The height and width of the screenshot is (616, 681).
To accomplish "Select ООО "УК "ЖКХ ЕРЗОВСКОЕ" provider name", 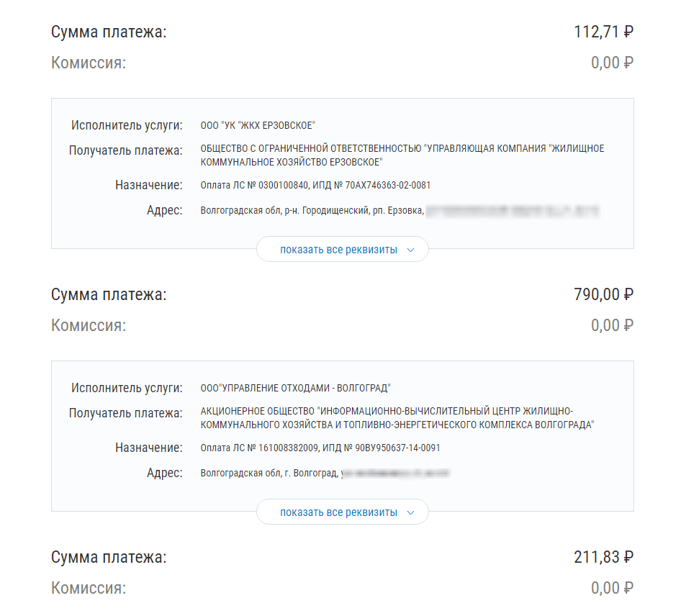I will tap(258, 125).
